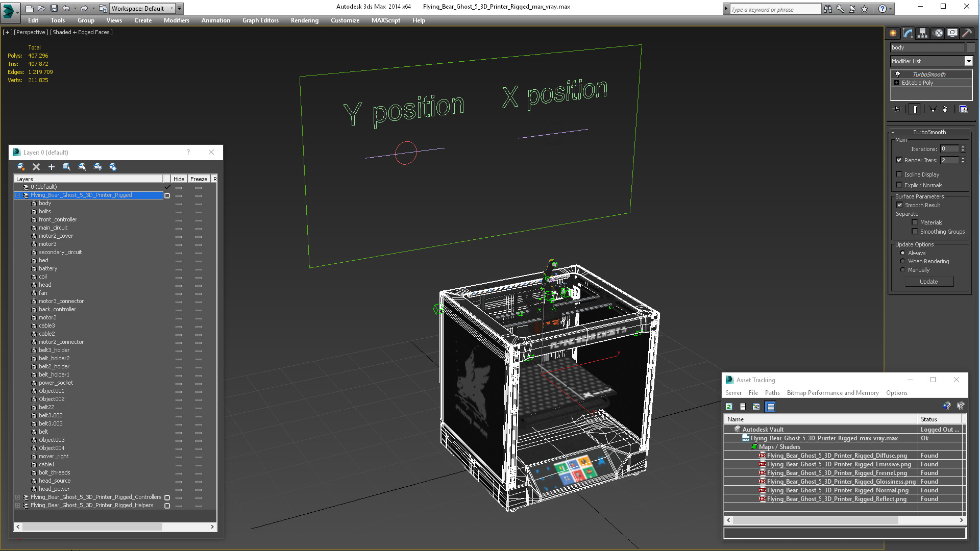Click Add Selected Objects to layer plus icon
980x551 pixels.
point(51,167)
